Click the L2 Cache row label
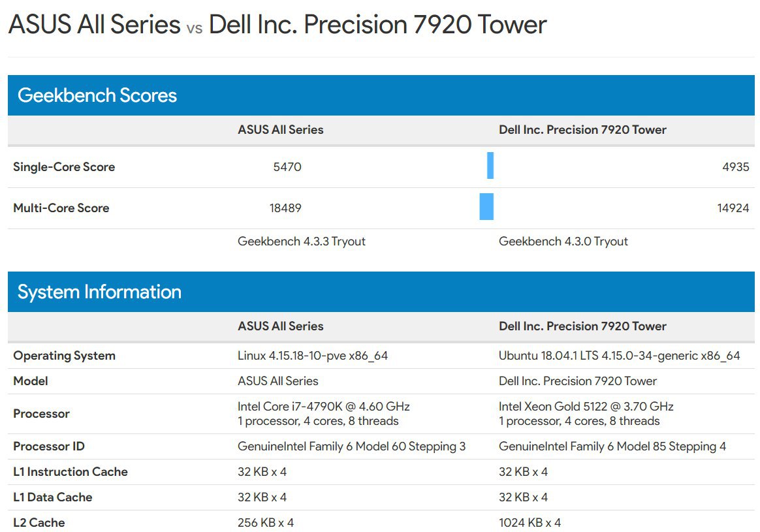The image size is (760, 532). [39, 522]
